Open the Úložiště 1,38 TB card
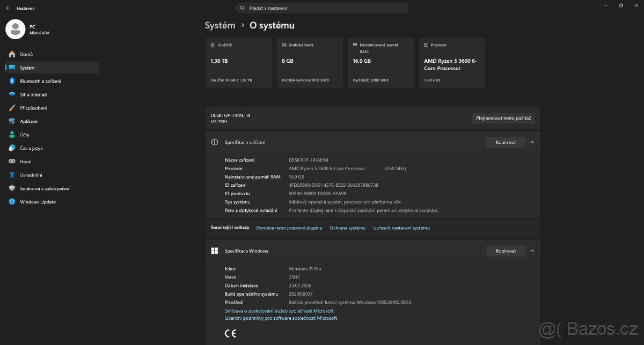The height and width of the screenshot is (345, 644). pos(238,62)
